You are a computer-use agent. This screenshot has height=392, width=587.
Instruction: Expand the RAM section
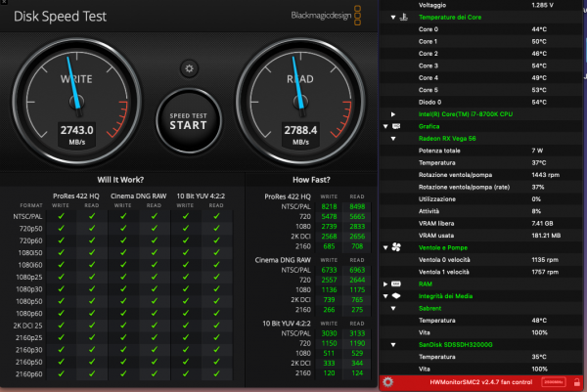click(x=385, y=283)
